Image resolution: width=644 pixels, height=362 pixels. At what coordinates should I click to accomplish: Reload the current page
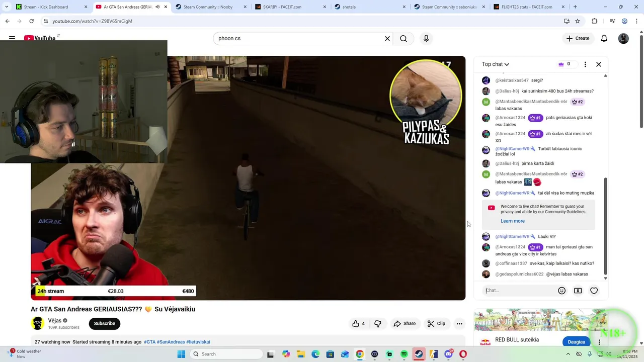tap(31, 21)
